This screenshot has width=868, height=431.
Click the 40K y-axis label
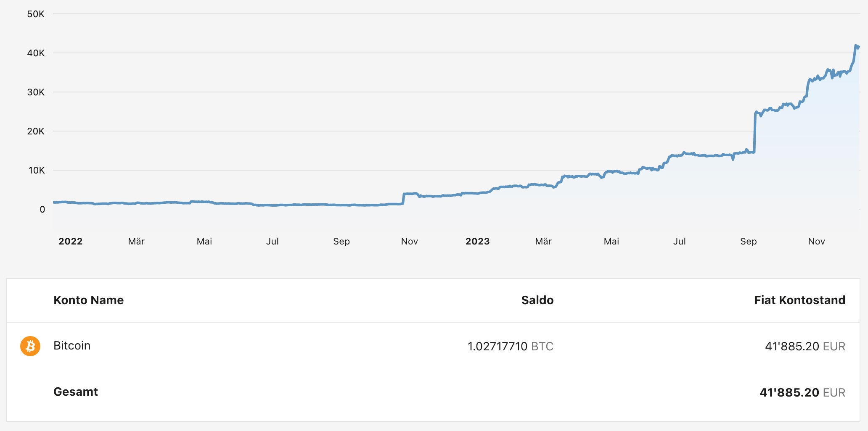point(36,53)
